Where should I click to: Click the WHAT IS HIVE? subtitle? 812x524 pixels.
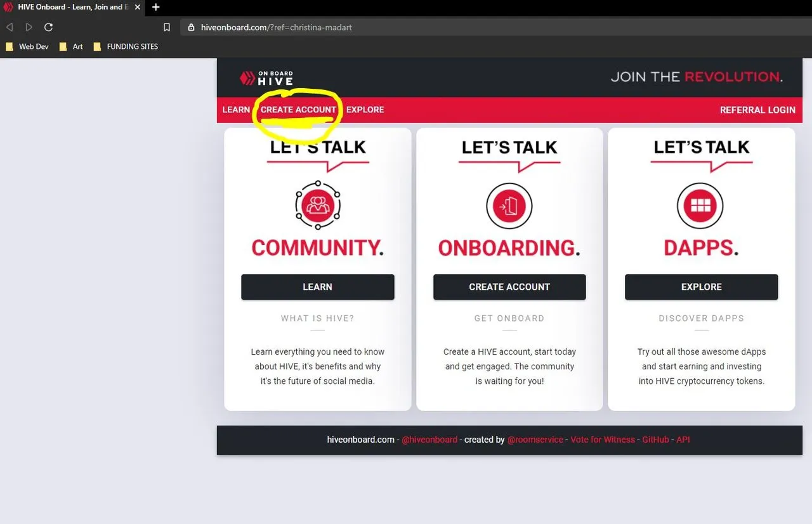[318, 318]
